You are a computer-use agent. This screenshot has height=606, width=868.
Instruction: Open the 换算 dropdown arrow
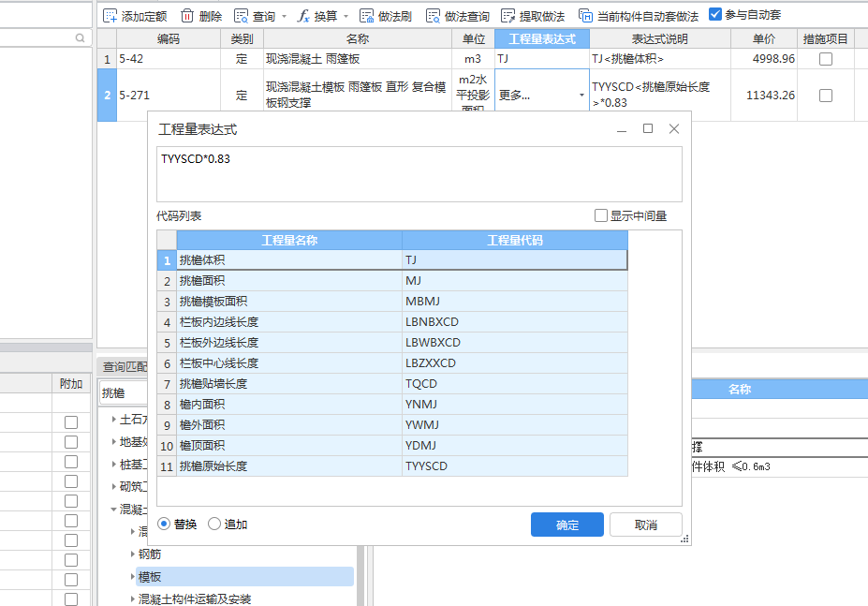pos(346,17)
